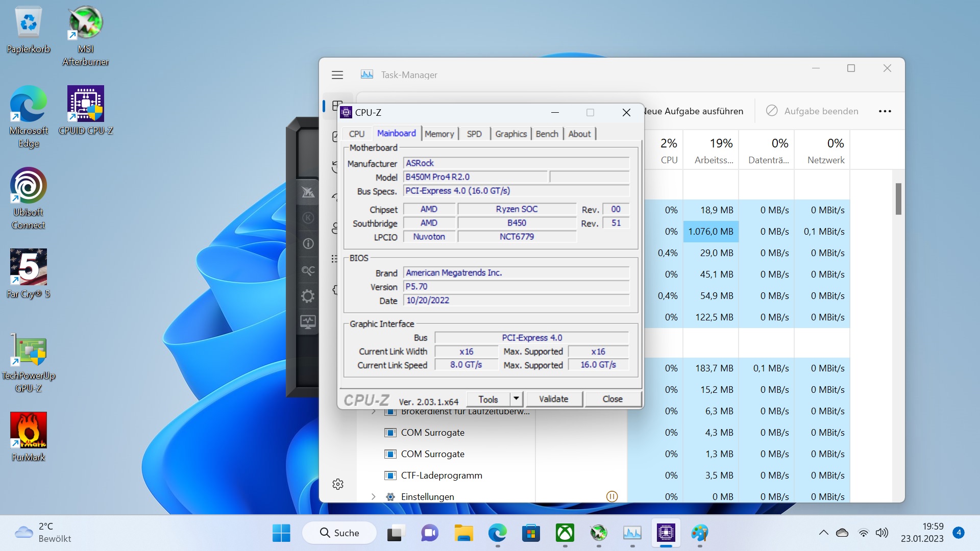This screenshot has width=980, height=551.
Task: Click the Kombustor K icon in Afterburner
Action: 308,218
